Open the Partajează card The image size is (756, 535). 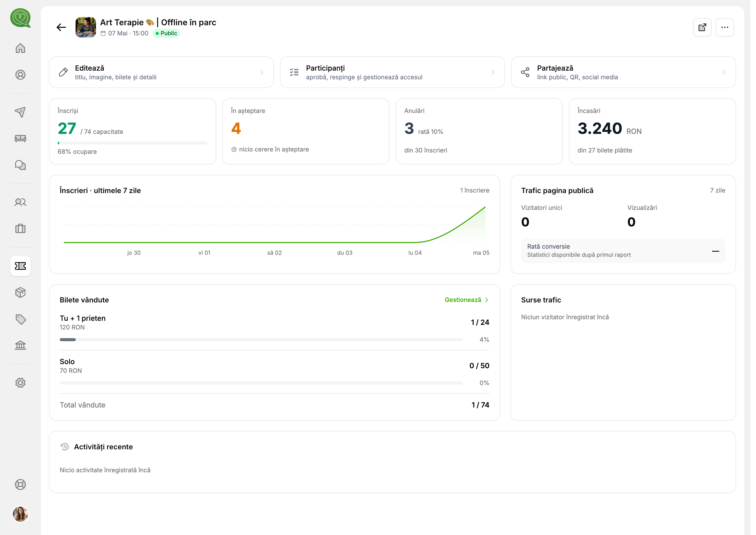[x=624, y=72]
